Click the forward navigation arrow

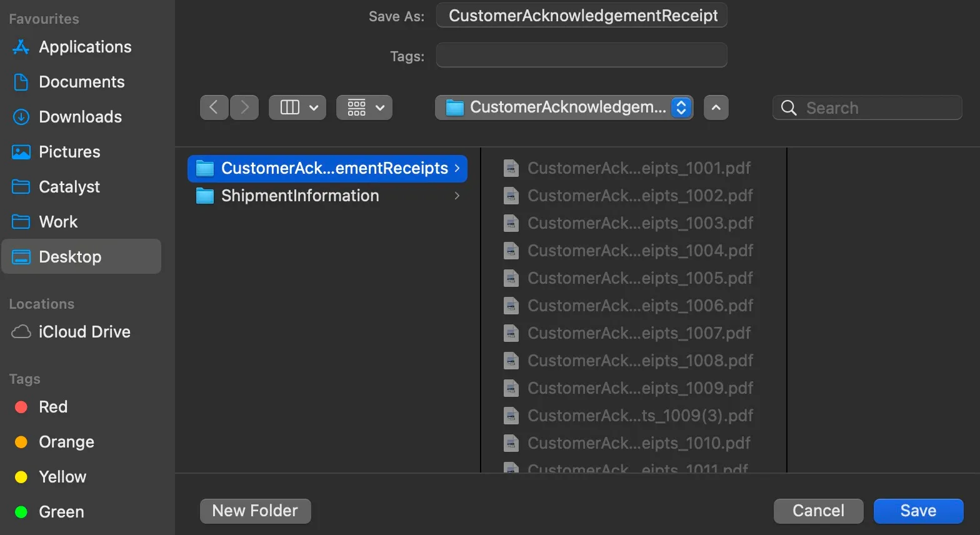pyautogui.click(x=244, y=107)
